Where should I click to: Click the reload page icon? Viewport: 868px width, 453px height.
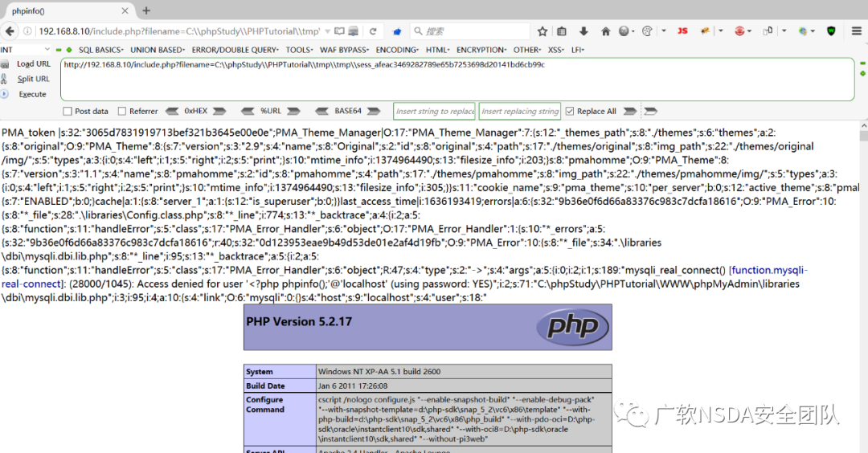(x=373, y=31)
